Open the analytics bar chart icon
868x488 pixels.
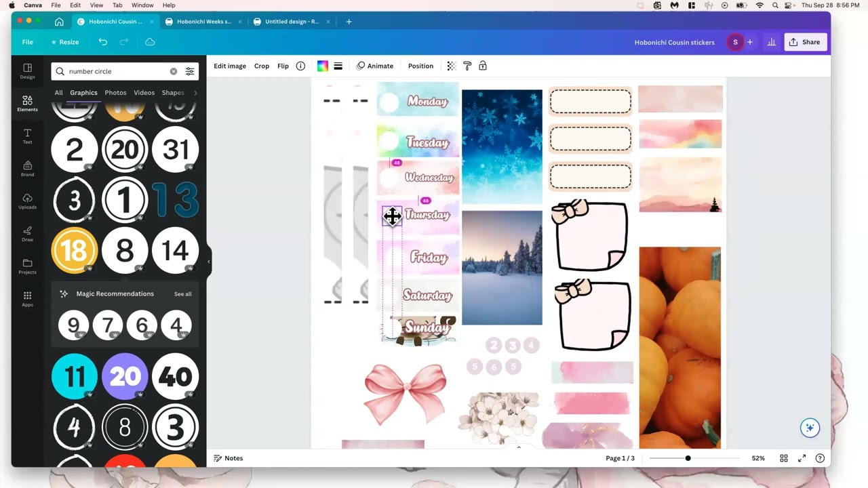[771, 42]
